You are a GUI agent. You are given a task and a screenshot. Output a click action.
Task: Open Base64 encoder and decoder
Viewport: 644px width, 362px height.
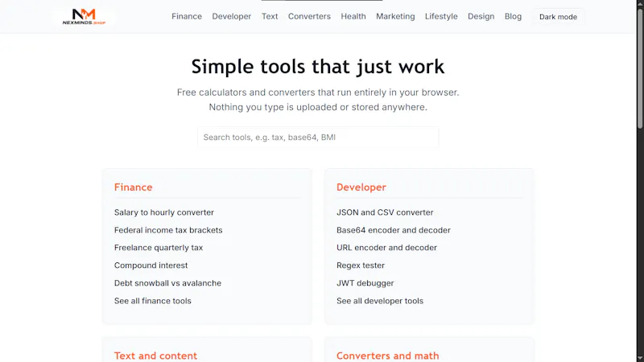tap(394, 230)
